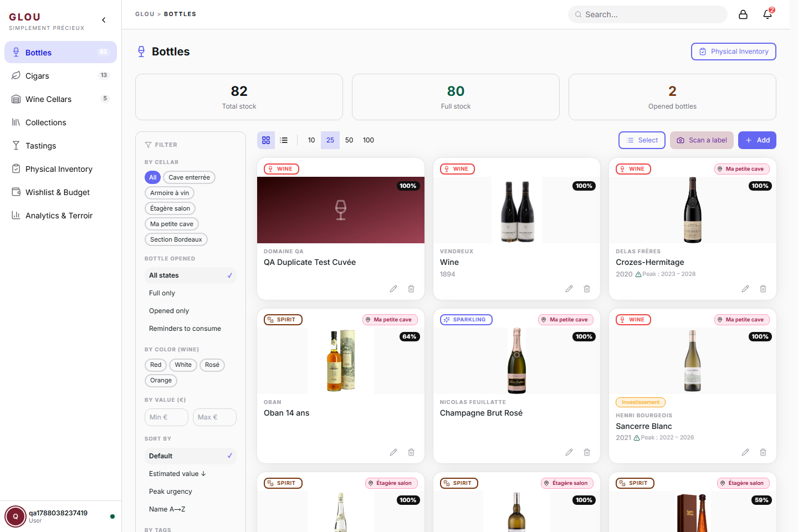Image resolution: width=798 pixels, height=532 pixels.
Task: Edit the Oban 14 ans bottle
Action: 393,452
